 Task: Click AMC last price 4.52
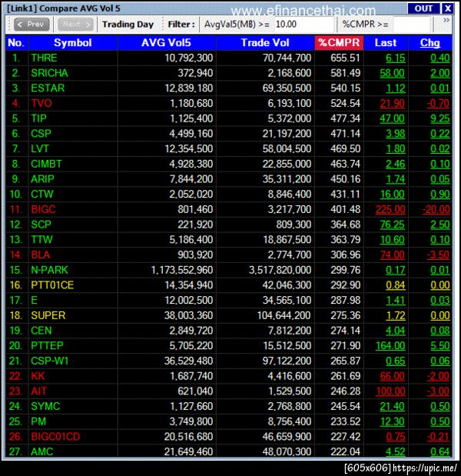(x=395, y=451)
